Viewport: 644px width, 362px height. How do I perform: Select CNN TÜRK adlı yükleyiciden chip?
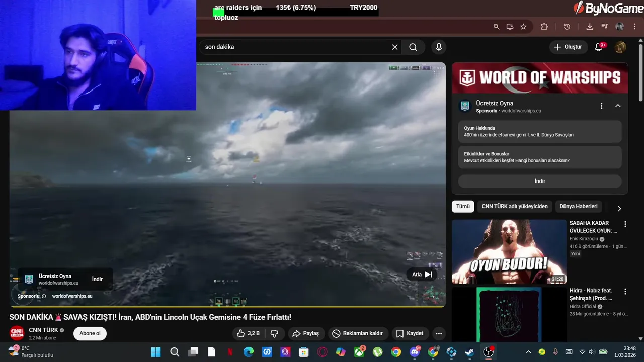515,206
